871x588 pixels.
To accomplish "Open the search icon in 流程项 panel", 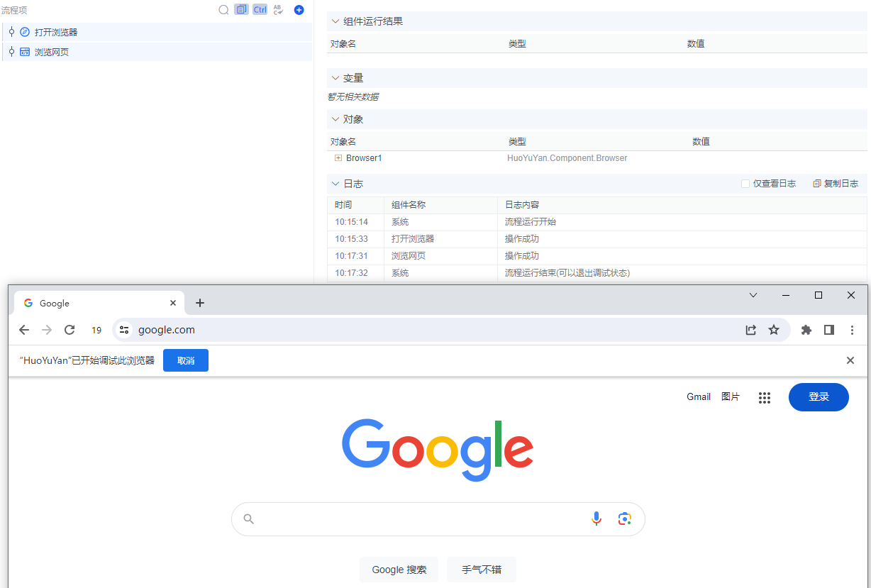I will [x=223, y=9].
